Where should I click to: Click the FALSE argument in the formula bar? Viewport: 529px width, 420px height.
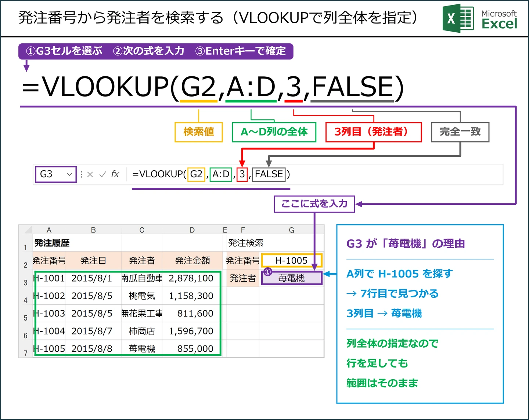click(269, 174)
